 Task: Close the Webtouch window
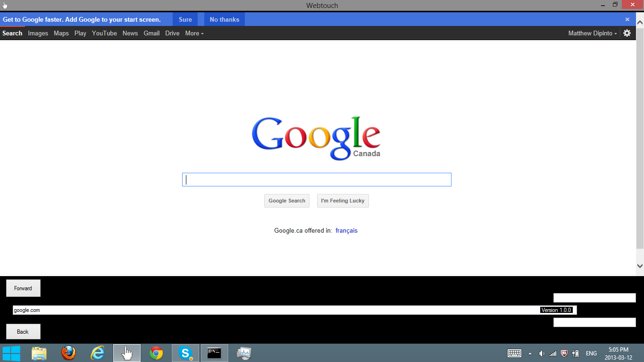point(633,5)
